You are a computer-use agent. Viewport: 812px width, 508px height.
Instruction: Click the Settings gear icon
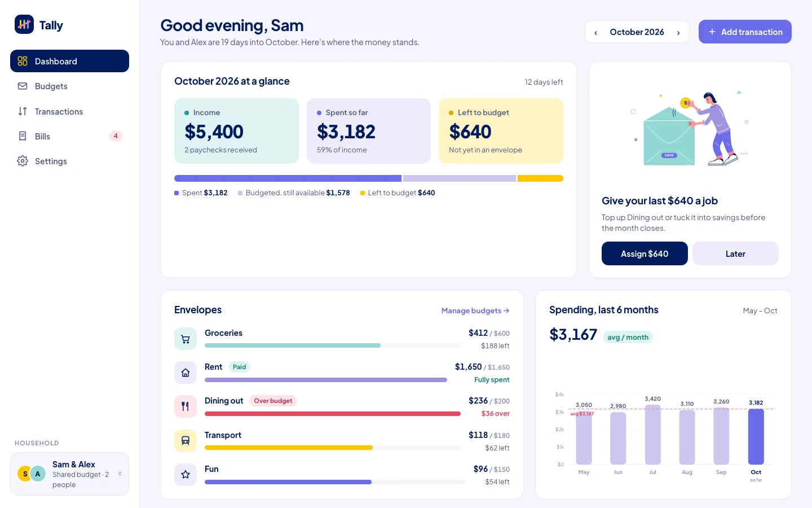23,161
